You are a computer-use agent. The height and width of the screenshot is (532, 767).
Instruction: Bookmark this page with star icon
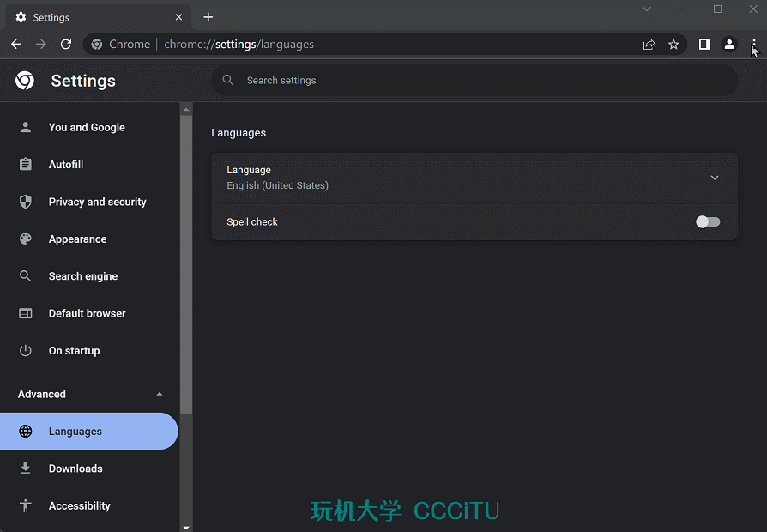pos(673,45)
